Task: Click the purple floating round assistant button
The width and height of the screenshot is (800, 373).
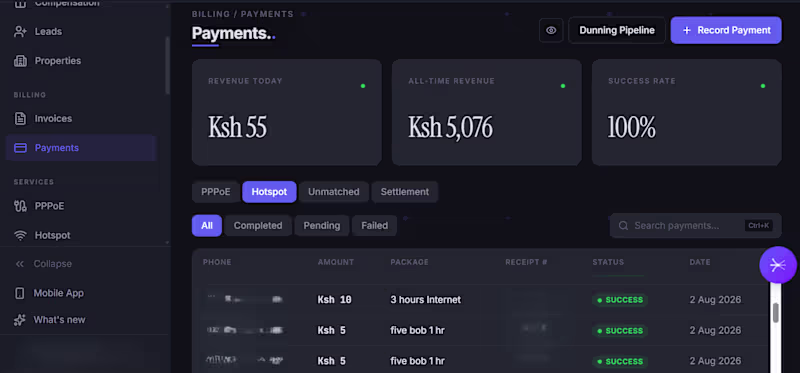Action: pos(778,265)
